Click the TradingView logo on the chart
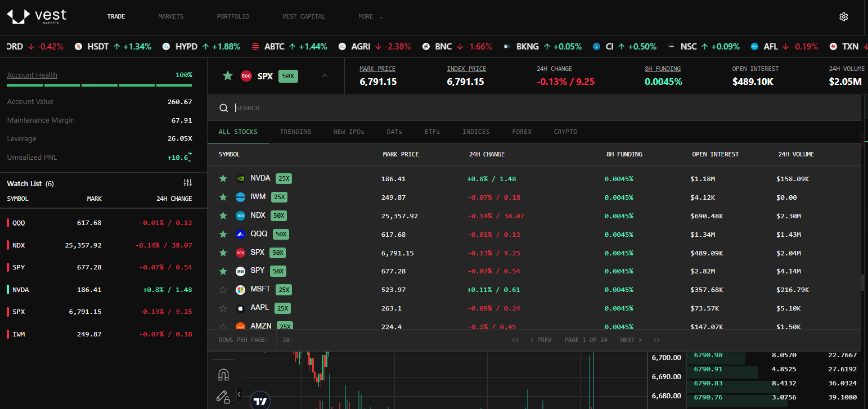 pyautogui.click(x=260, y=401)
